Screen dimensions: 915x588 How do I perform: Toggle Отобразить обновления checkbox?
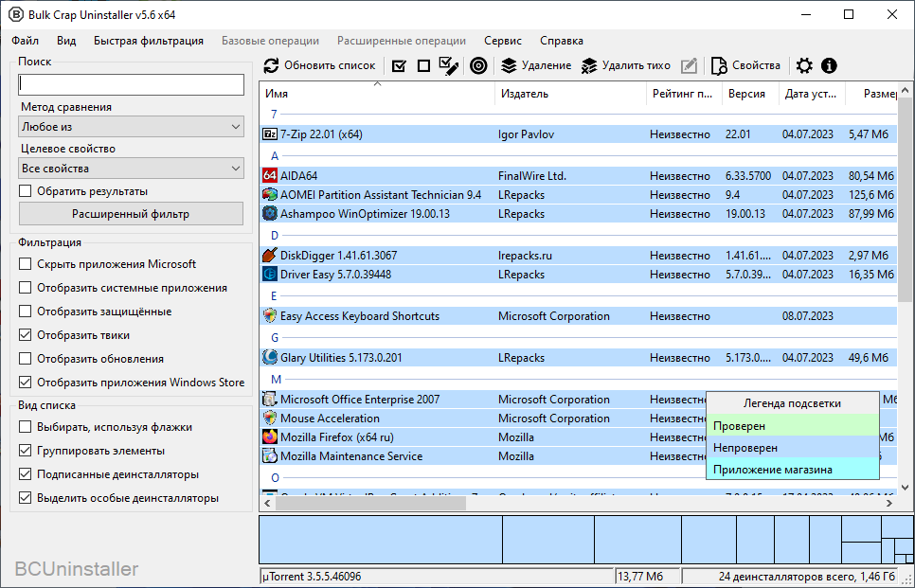pyautogui.click(x=25, y=359)
